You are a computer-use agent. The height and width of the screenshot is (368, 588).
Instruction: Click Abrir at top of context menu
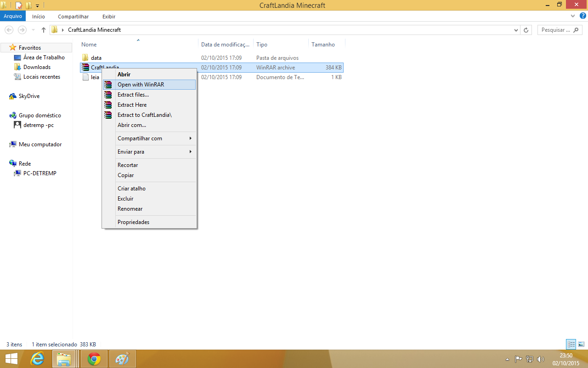coord(149,75)
